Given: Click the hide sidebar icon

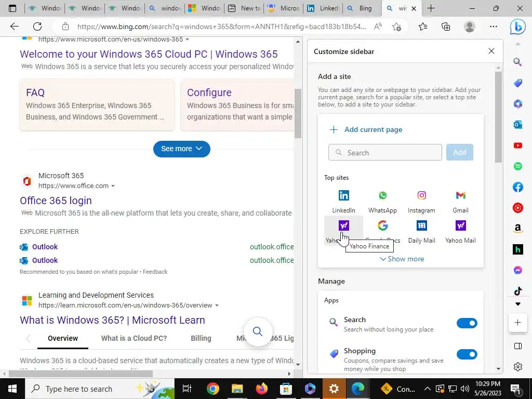Looking at the screenshot, I should pos(517,345).
